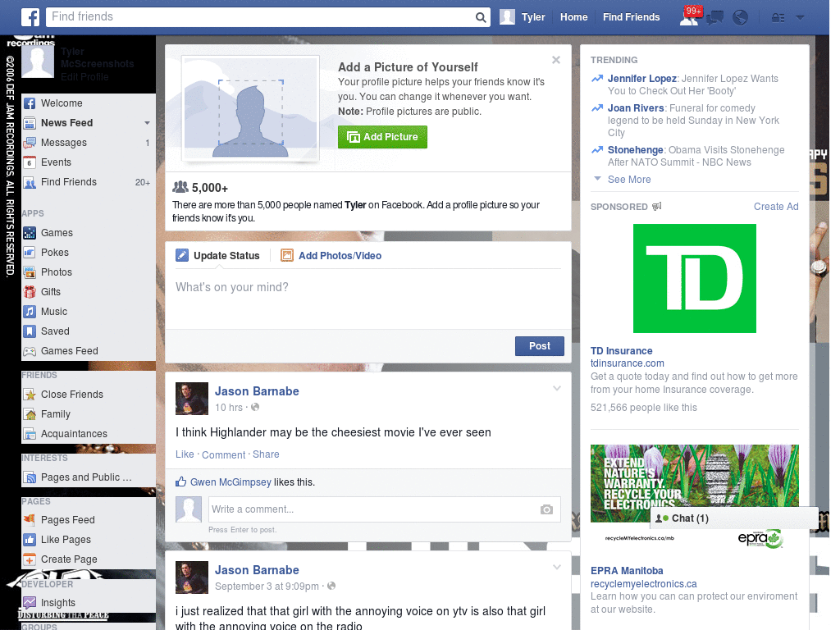Click the blue Post button
Viewport: 840px width, 630px height.
540,346
